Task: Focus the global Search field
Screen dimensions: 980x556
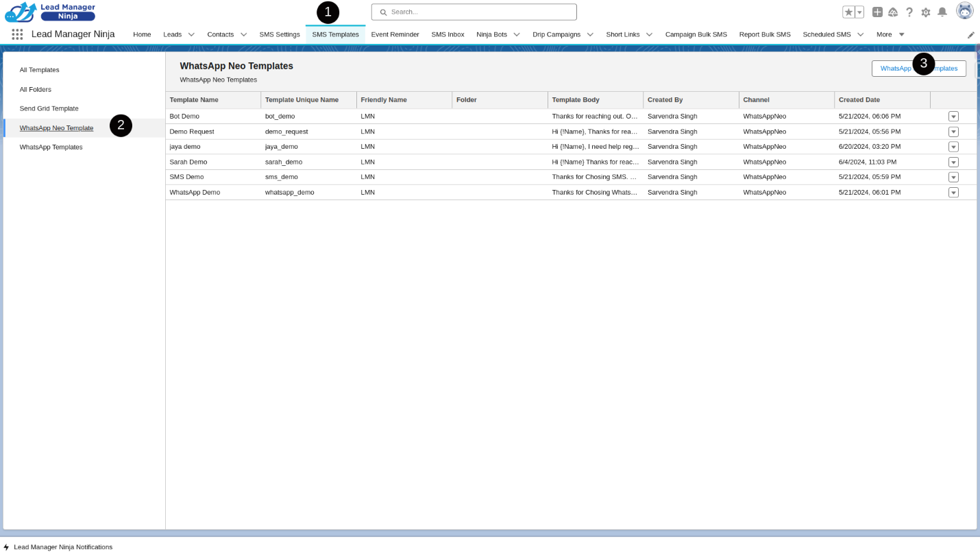Action: pos(474,12)
